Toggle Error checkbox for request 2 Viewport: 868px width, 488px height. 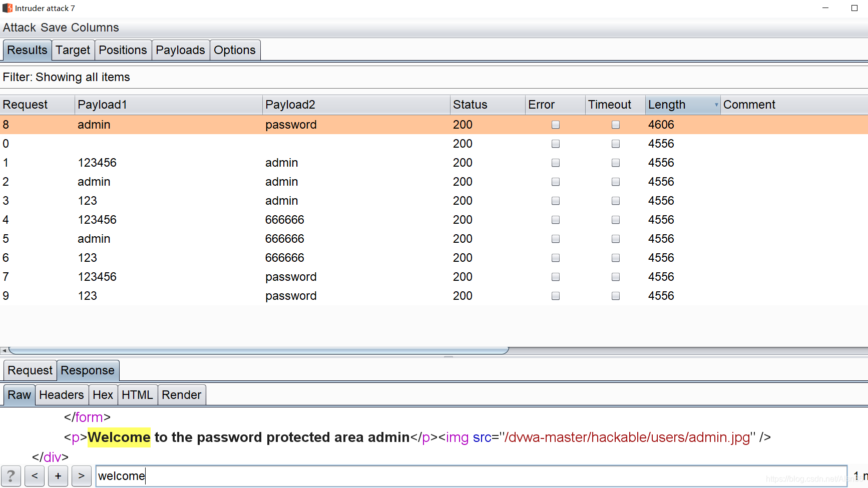[x=556, y=182]
